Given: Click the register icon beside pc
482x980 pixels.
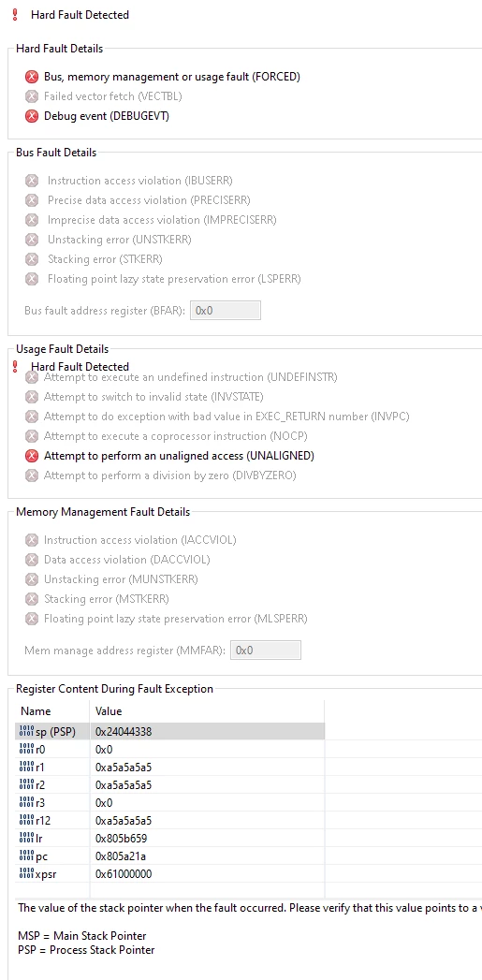Looking at the screenshot, I should pyautogui.click(x=27, y=856).
